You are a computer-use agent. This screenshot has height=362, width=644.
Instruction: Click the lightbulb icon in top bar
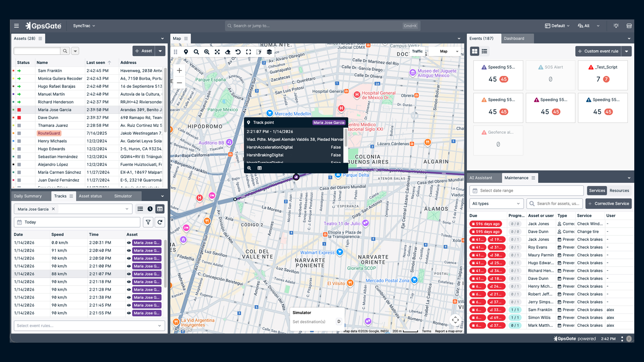(616, 26)
